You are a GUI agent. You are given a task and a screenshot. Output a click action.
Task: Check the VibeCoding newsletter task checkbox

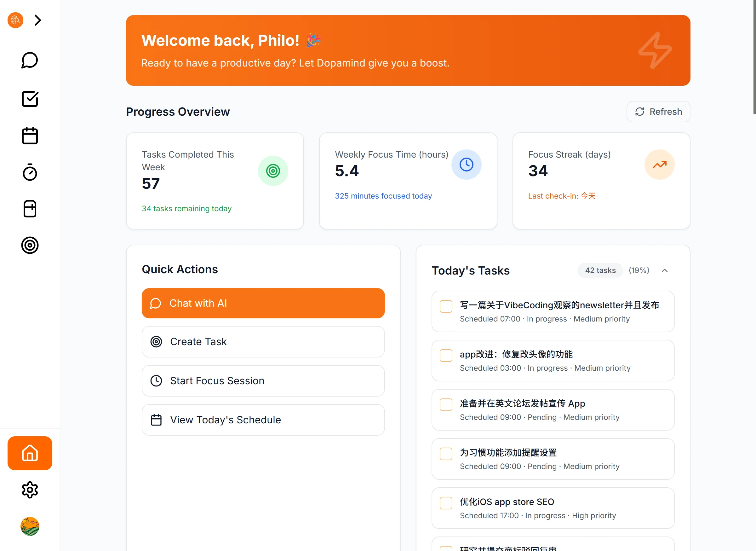(446, 306)
